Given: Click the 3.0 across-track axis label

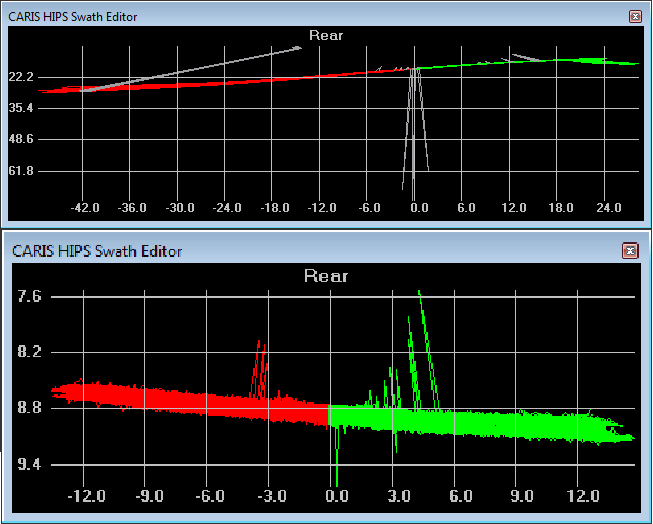Looking at the screenshot, I should coord(399,496).
